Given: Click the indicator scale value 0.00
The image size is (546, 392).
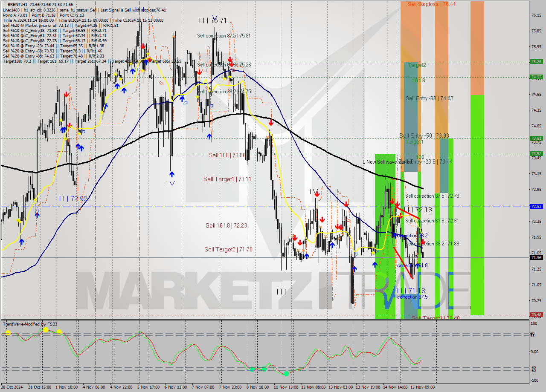Looking at the screenshot, I should tap(534, 352).
